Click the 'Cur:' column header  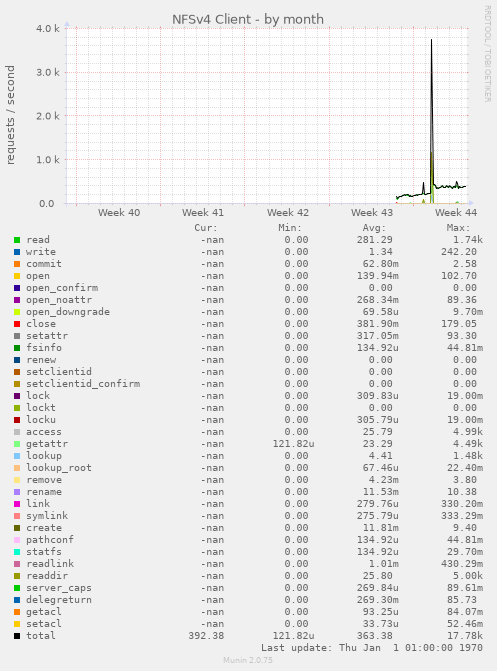206,228
